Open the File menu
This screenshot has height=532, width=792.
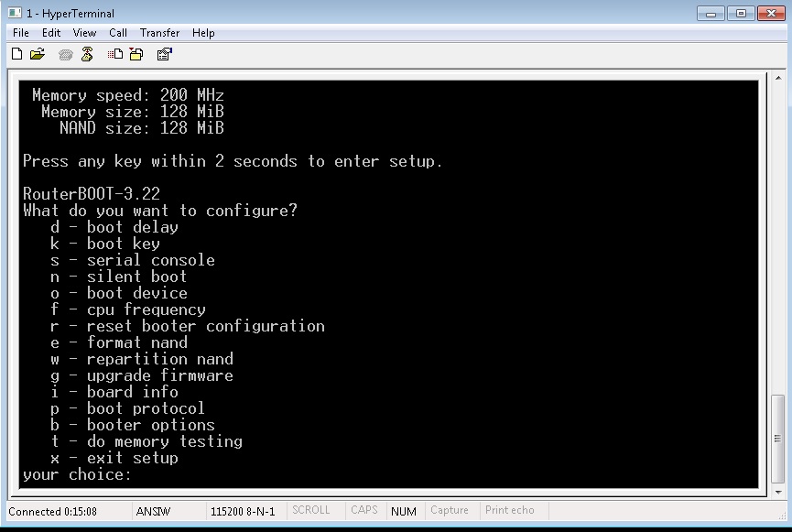click(x=20, y=32)
